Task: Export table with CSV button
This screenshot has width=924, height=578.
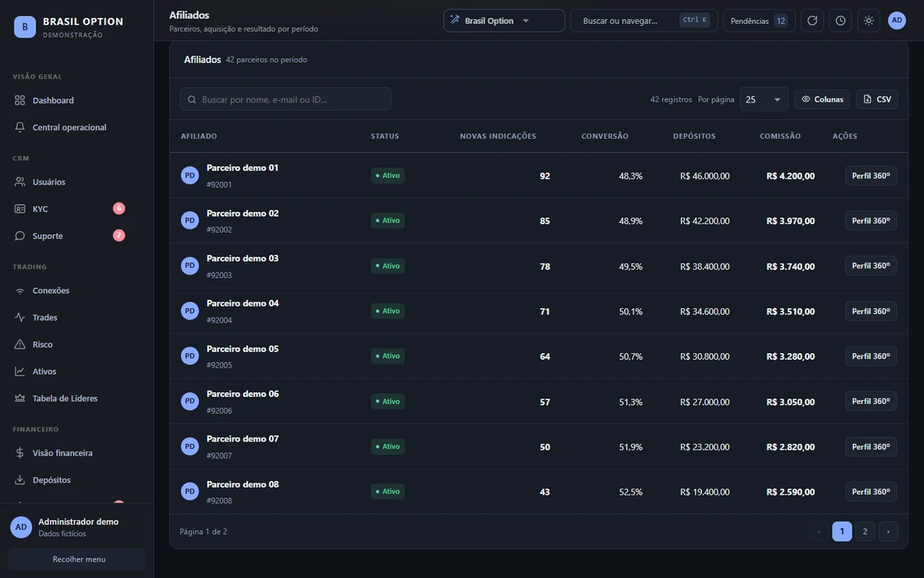Action: point(877,99)
